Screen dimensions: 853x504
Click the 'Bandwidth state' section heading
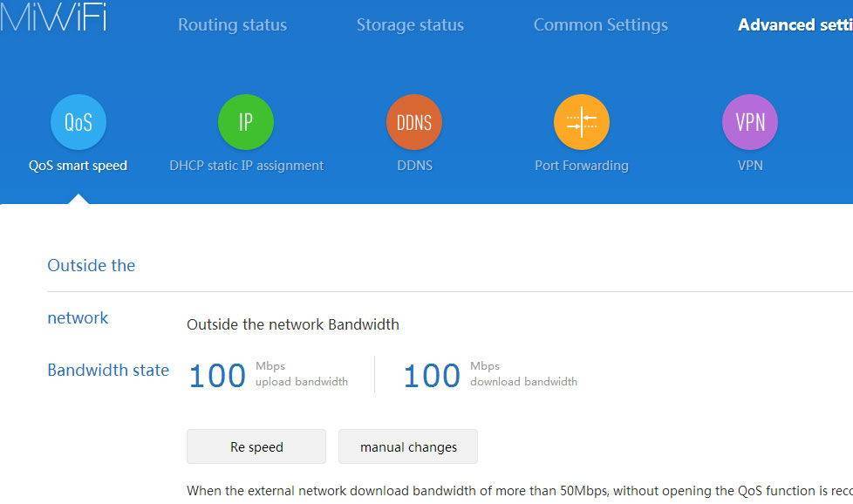tap(108, 370)
